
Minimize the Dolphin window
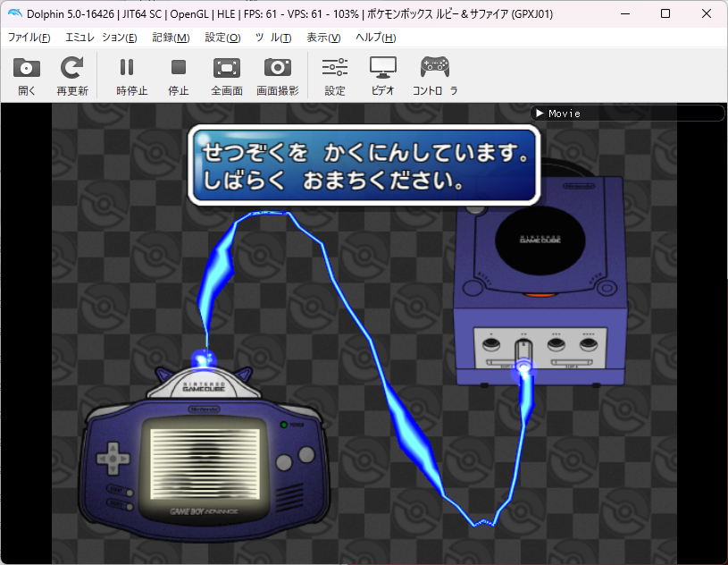pos(625,13)
